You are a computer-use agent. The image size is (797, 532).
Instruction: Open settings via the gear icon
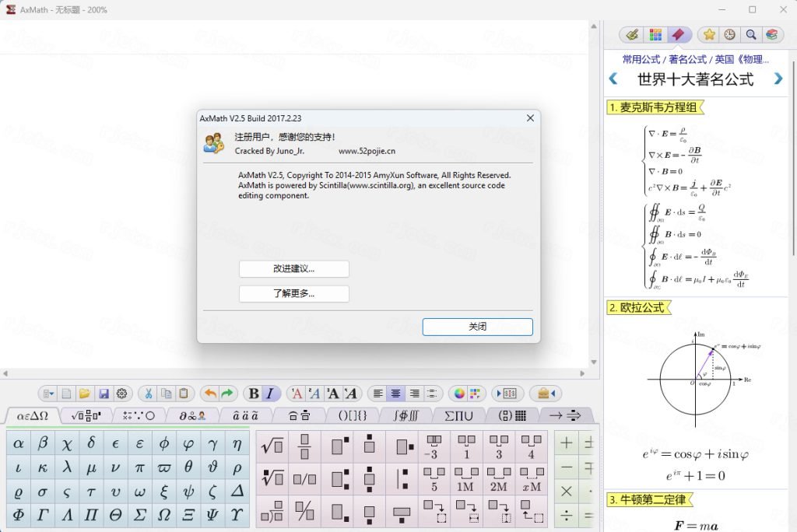(121, 394)
